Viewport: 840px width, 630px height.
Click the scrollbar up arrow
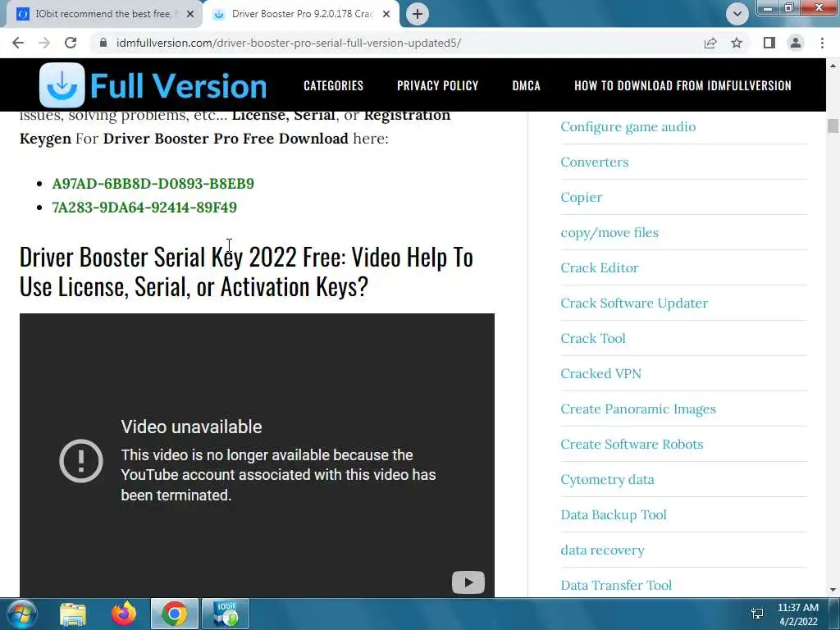[833, 65]
